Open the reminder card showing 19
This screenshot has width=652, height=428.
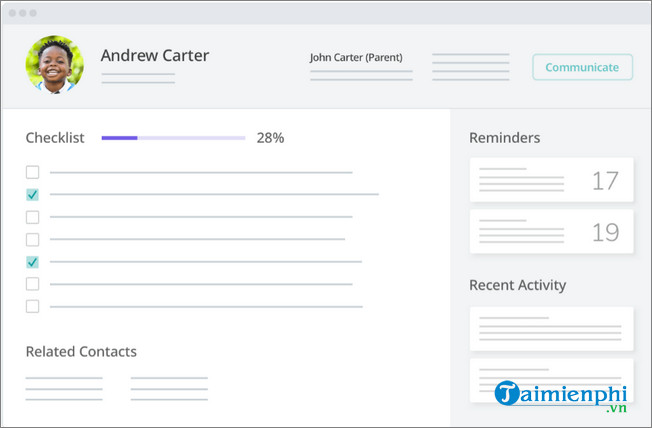coord(551,232)
